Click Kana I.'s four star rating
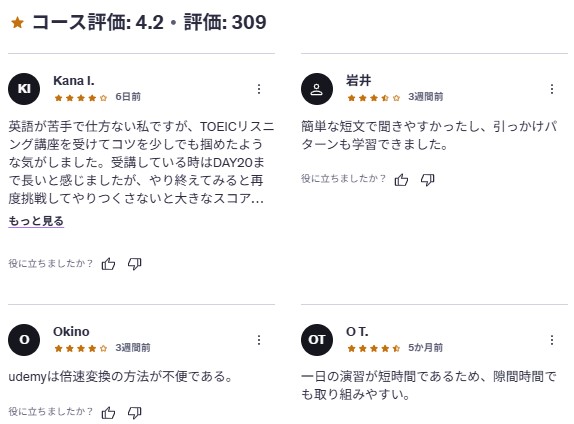 pos(81,98)
